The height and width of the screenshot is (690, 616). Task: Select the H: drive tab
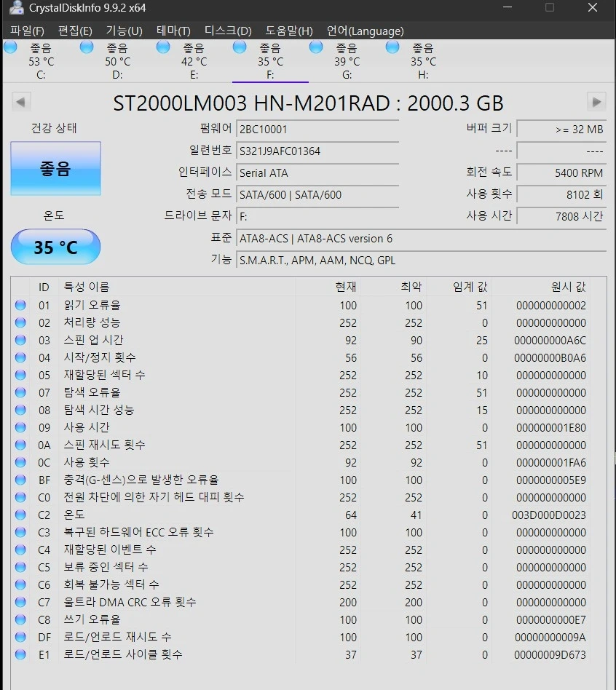tap(423, 60)
